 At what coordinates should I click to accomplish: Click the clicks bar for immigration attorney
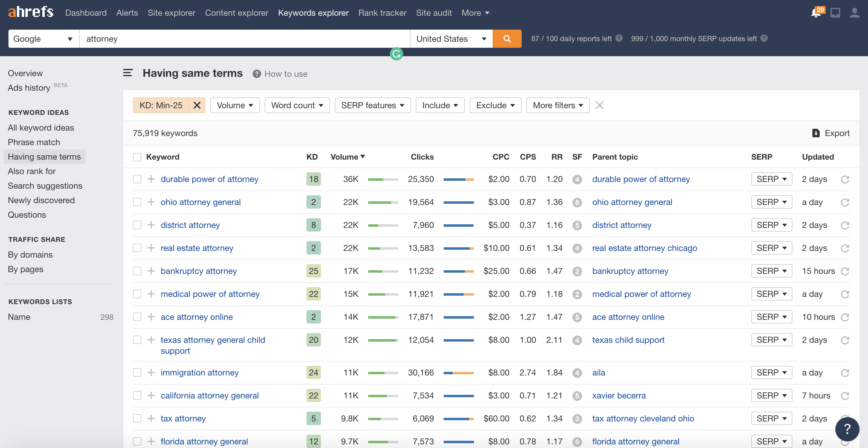coord(458,373)
